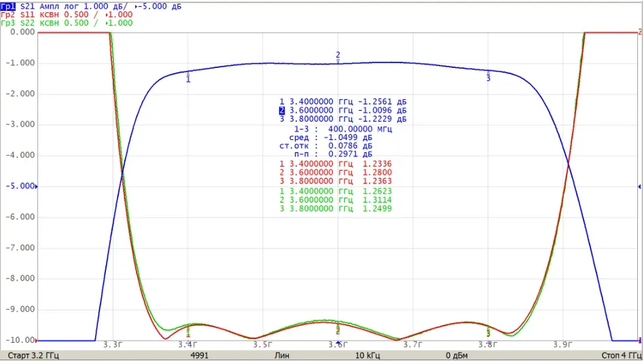Click the Лин sweep type field
The width and height of the screenshot is (644, 361).
282,356
